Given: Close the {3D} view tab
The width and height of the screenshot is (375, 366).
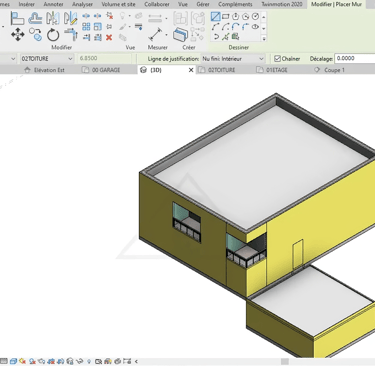Looking at the screenshot, I should (x=191, y=70).
